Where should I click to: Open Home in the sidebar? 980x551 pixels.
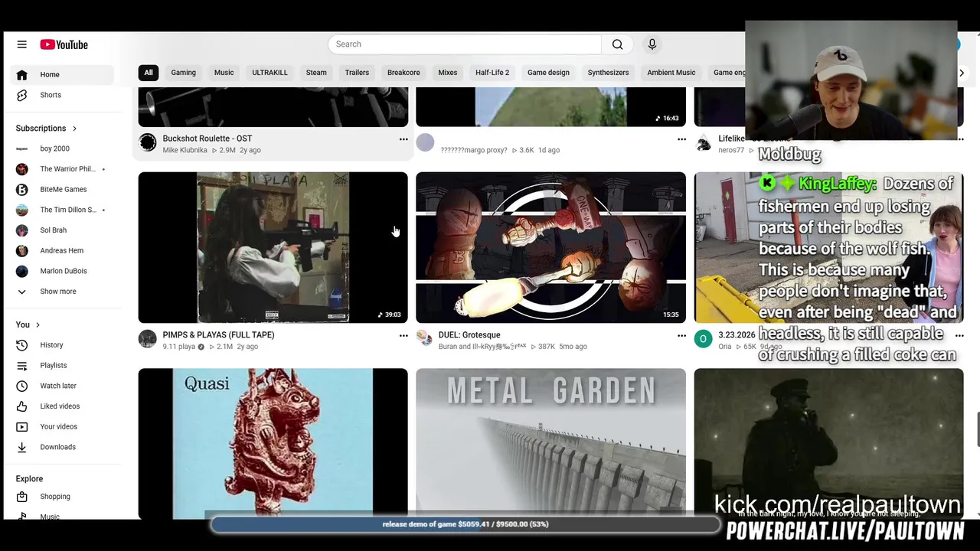61,74
